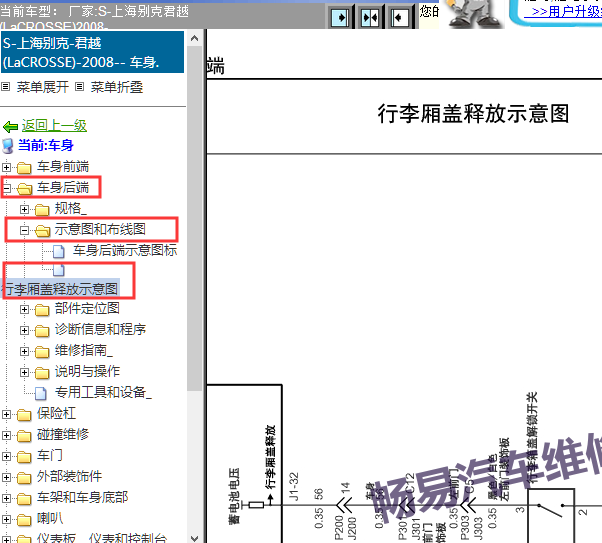Viewport: 602px width, 543px height.
Task: Click the 车门 folder icon
Action: point(24,457)
